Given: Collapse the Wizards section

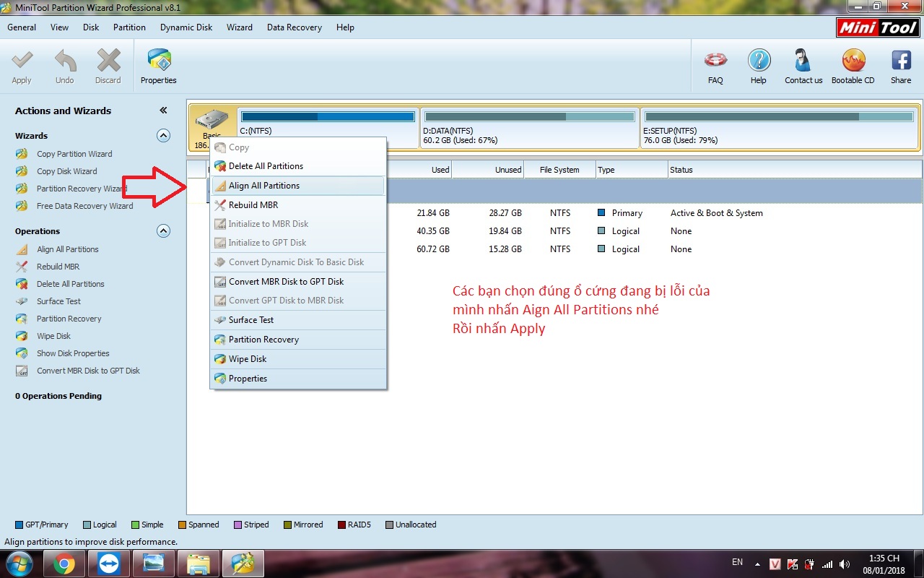Looking at the screenshot, I should pos(163,135).
